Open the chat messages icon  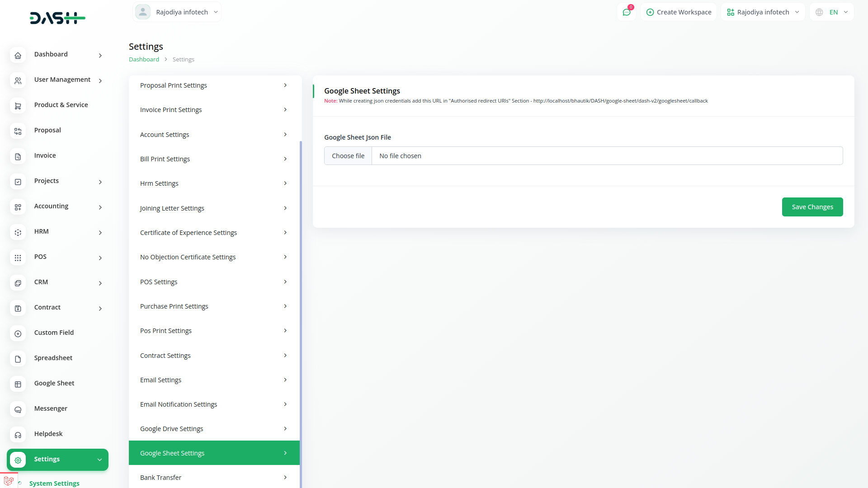pyautogui.click(x=627, y=12)
